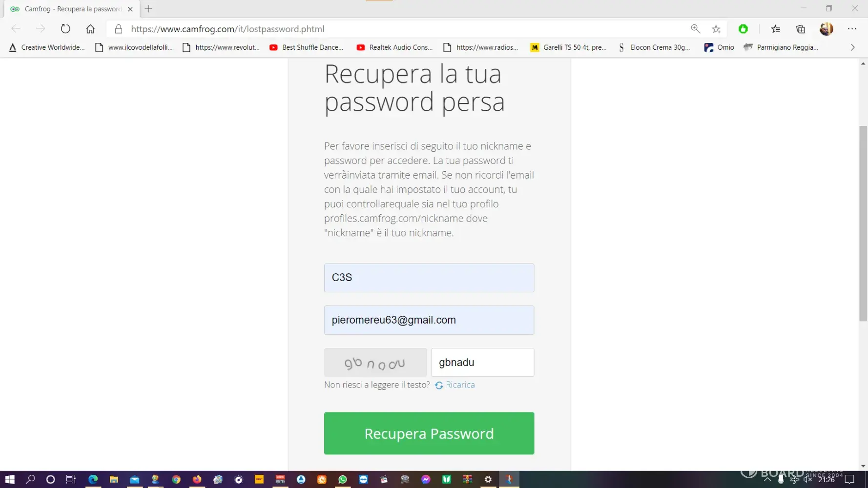The height and width of the screenshot is (488, 868).
Task: Open the Omio bookmark
Action: (x=719, y=47)
